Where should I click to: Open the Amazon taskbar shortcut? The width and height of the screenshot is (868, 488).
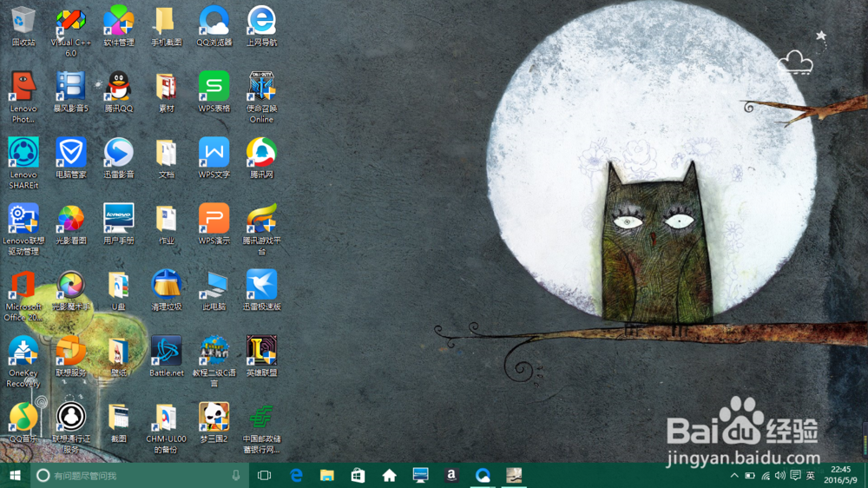tap(451, 475)
